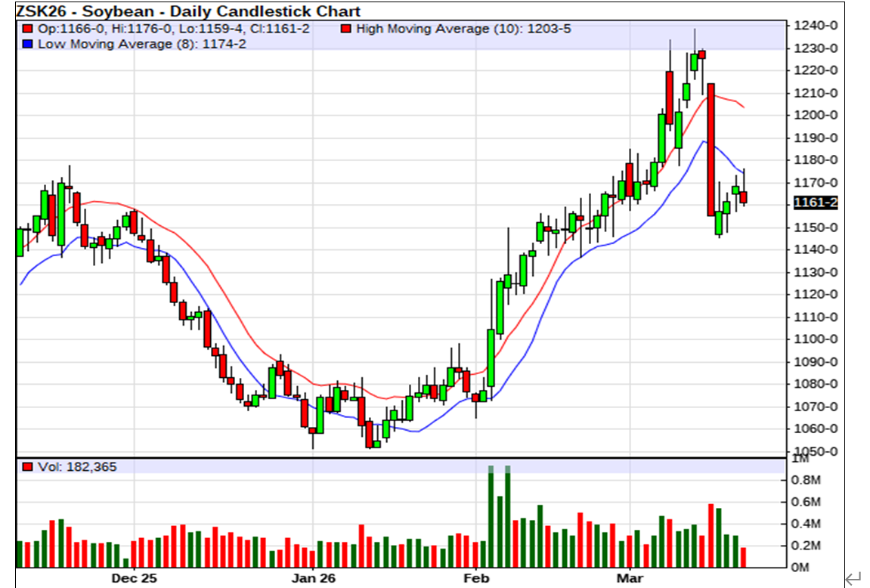Click the Dec 25 date label
This screenshot has width=870, height=588.
point(133,578)
